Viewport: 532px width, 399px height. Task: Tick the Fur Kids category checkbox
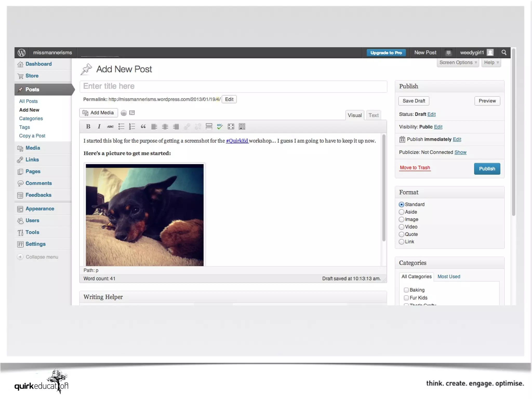(406, 298)
